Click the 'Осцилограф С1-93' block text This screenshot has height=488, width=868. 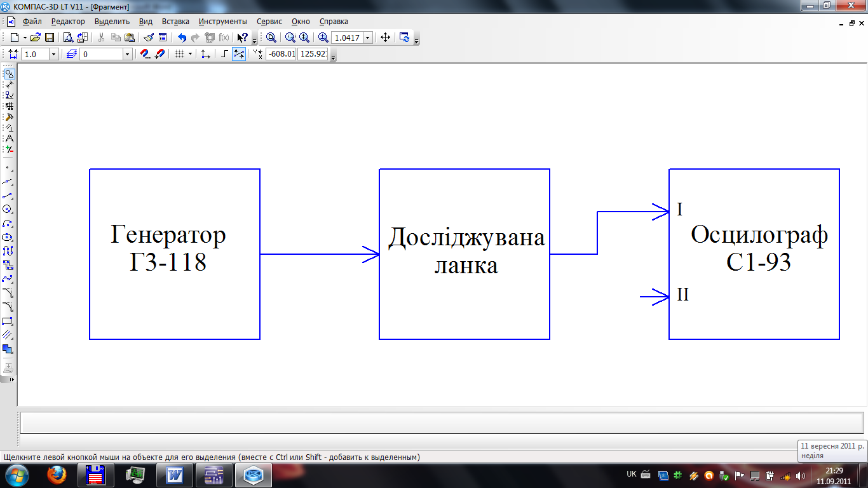[x=759, y=248]
